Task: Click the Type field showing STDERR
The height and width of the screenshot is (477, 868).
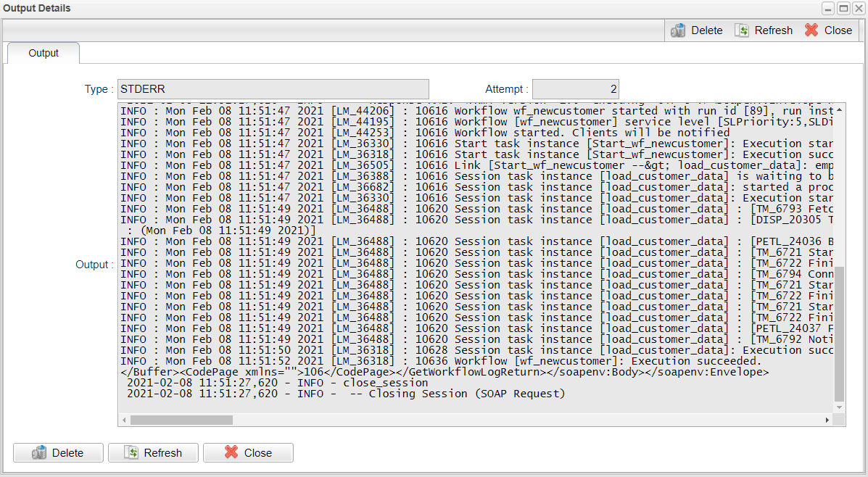Action: (x=273, y=89)
